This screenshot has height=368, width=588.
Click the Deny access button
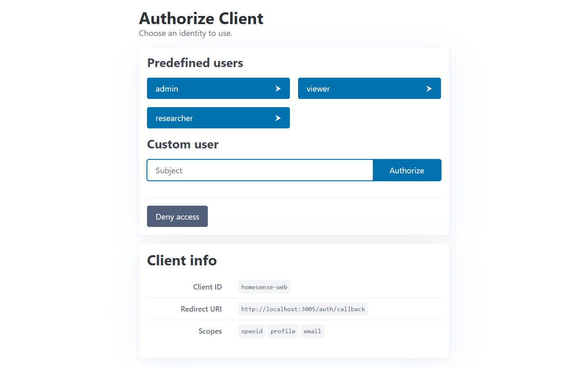(177, 216)
